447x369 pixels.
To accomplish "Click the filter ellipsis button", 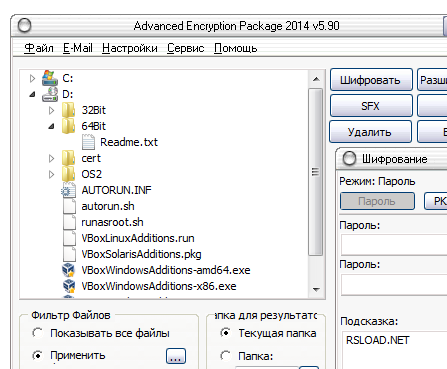I will pyautogui.click(x=176, y=356).
